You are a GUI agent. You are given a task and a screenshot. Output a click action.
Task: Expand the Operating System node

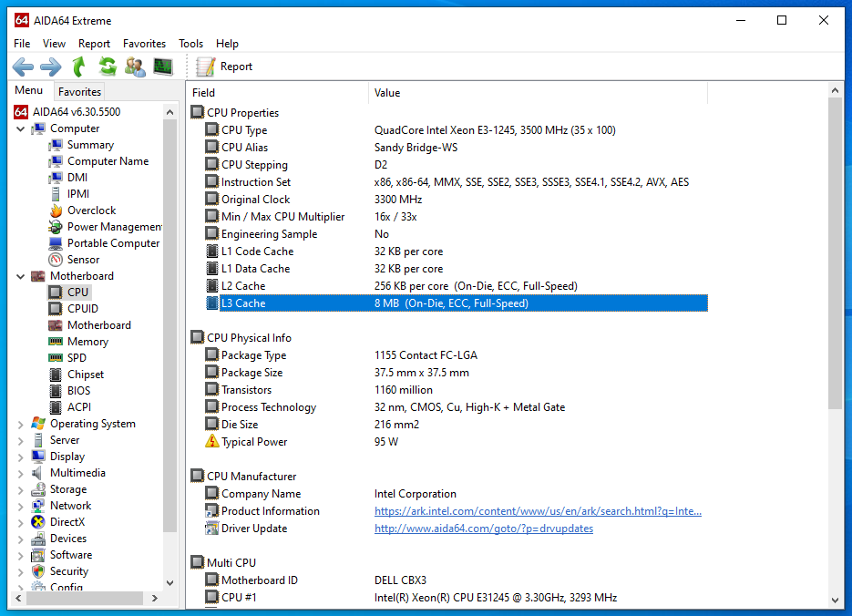[x=21, y=424]
